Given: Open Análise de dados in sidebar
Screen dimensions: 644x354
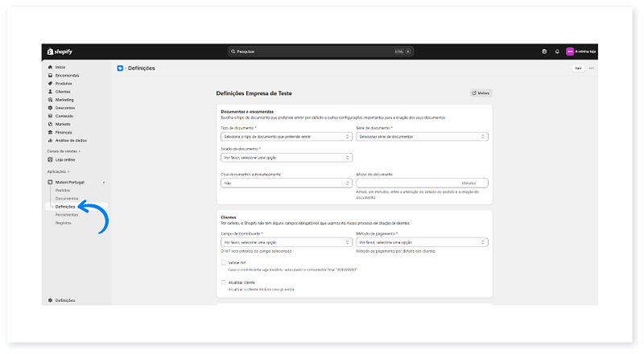Looking at the screenshot, I should tap(71, 141).
